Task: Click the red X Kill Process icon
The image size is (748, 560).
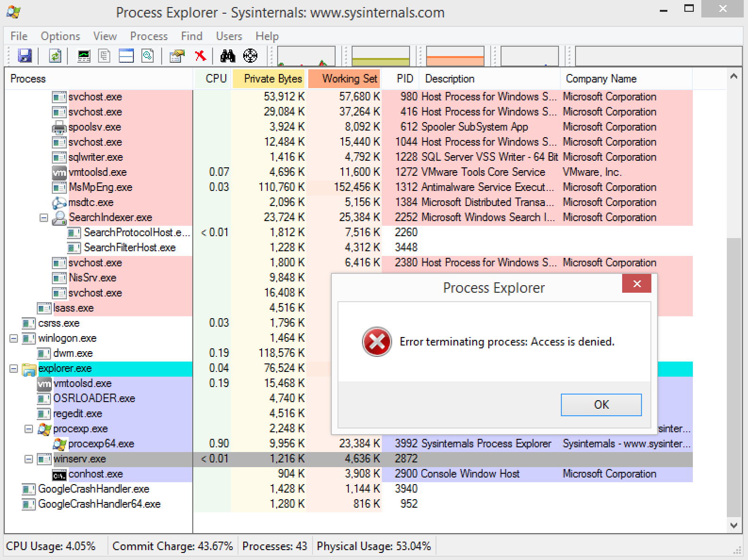Action: 200,56
